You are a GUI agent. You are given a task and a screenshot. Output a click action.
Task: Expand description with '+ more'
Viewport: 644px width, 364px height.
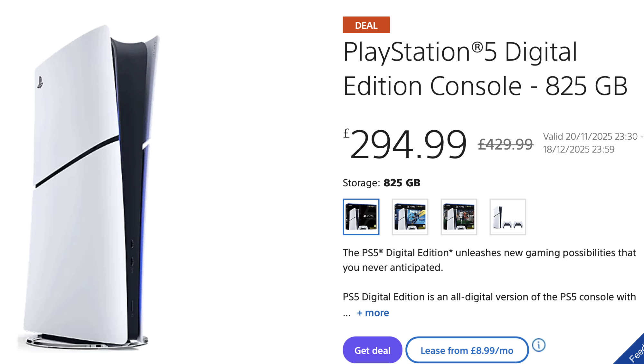[x=373, y=313]
